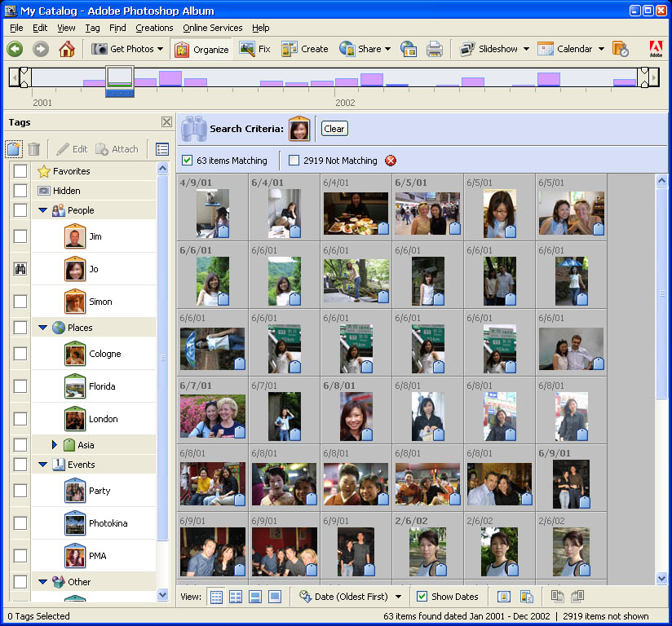Click the red cancel not-matching icon
This screenshot has width=672, height=626.
click(391, 161)
